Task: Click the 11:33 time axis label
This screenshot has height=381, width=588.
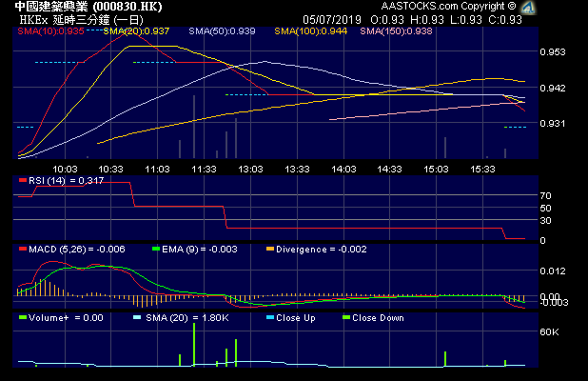Action: click(x=204, y=170)
